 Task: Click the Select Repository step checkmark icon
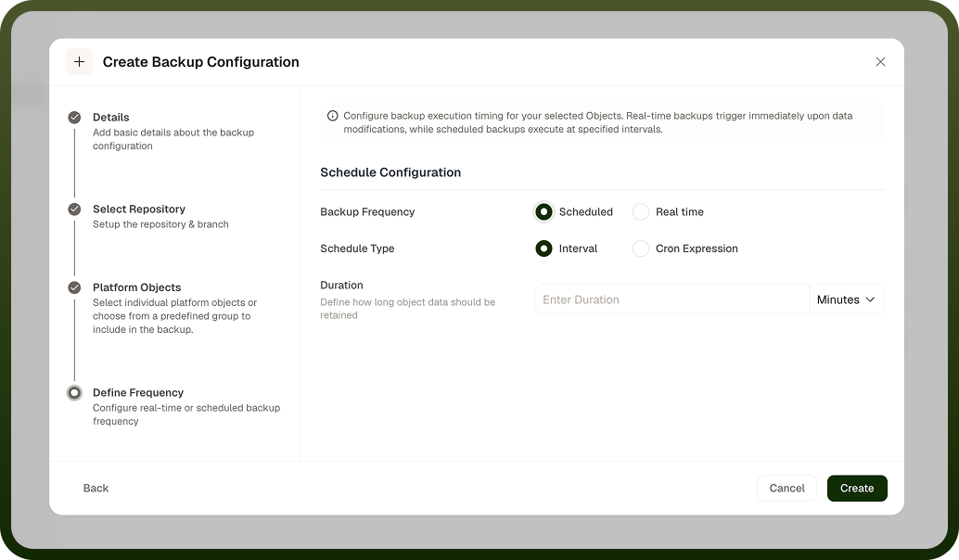click(x=74, y=210)
